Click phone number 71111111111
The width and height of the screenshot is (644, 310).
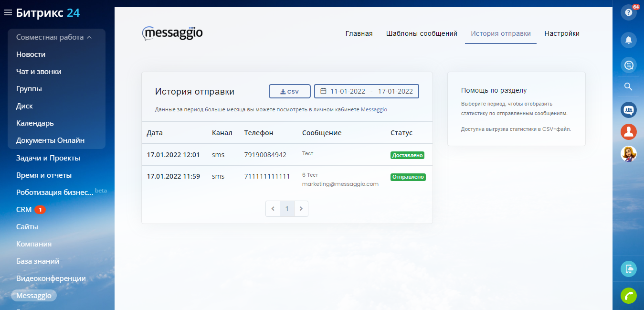[267, 176]
